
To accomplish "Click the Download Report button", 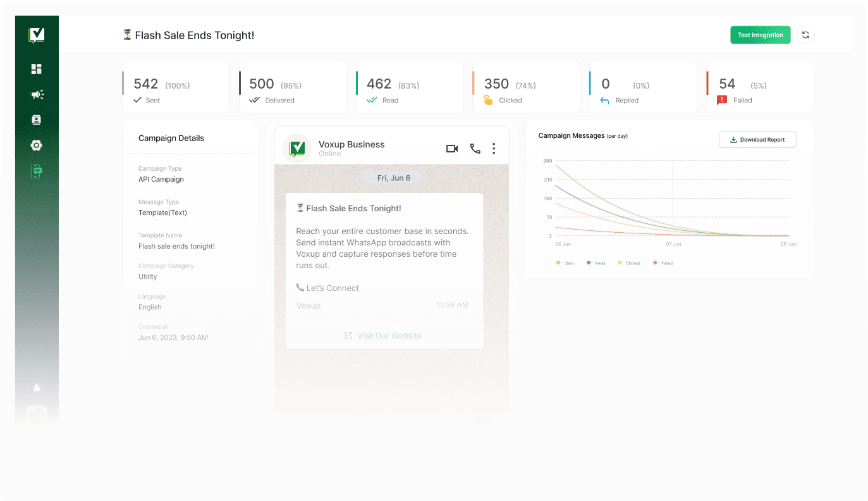I will 757,140.
